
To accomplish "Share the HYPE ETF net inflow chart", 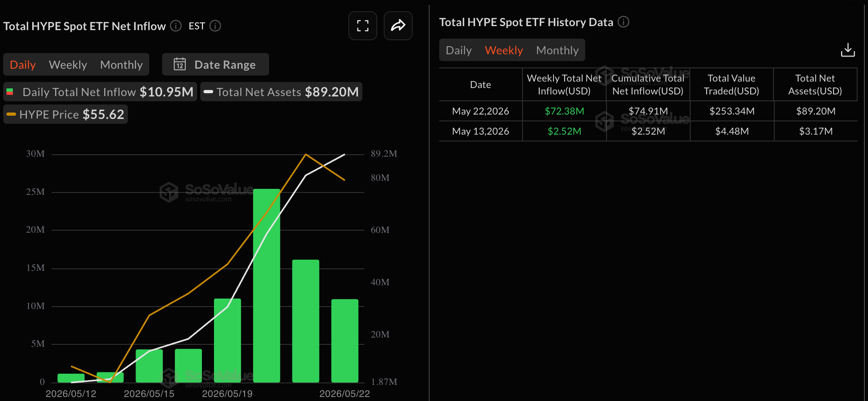I will tap(398, 26).
